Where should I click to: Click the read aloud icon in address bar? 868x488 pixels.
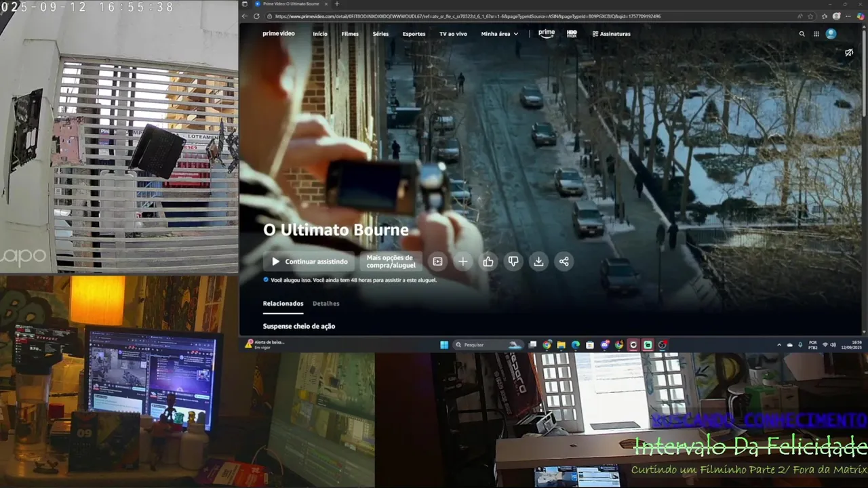[x=800, y=16]
